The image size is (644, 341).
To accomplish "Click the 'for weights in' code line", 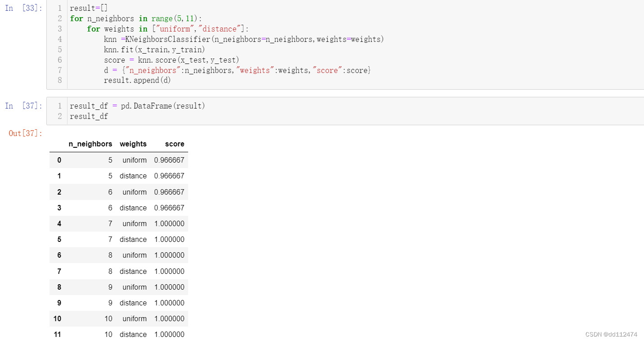I will coord(168,29).
